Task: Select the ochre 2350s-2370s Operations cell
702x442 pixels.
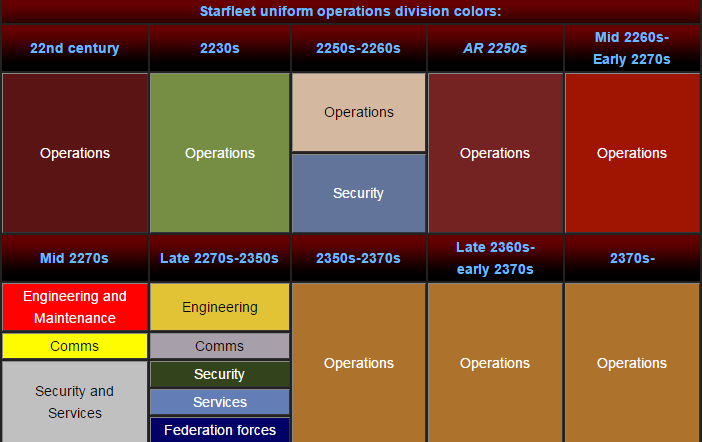Action: tap(359, 363)
